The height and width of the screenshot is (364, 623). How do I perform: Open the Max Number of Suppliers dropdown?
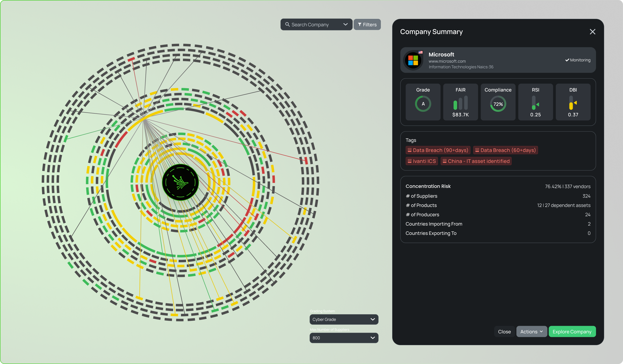tap(344, 338)
